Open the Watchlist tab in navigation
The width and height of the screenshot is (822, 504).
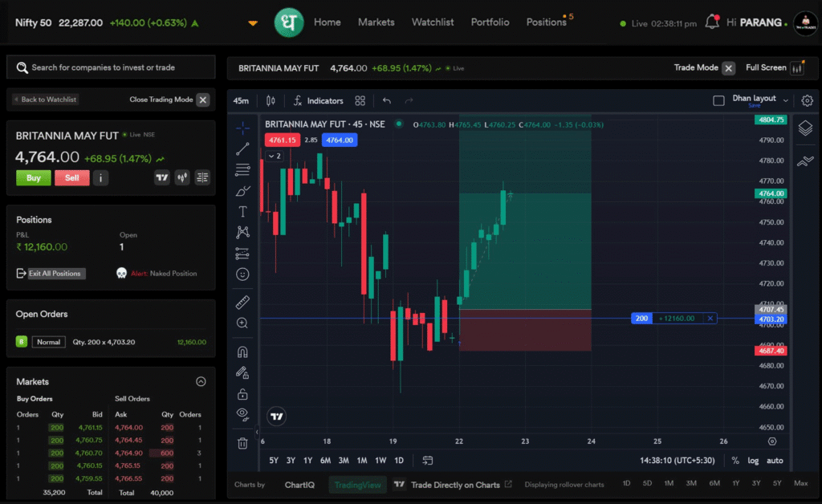[433, 22]
